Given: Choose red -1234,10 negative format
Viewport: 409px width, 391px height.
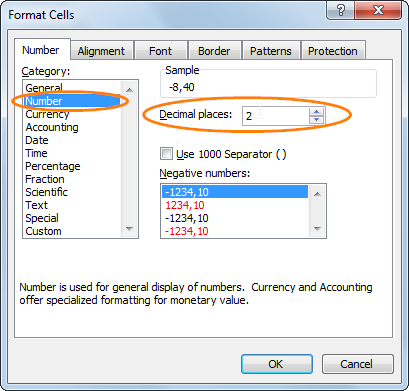Looking at the screenshot, I should coord(235,231).
